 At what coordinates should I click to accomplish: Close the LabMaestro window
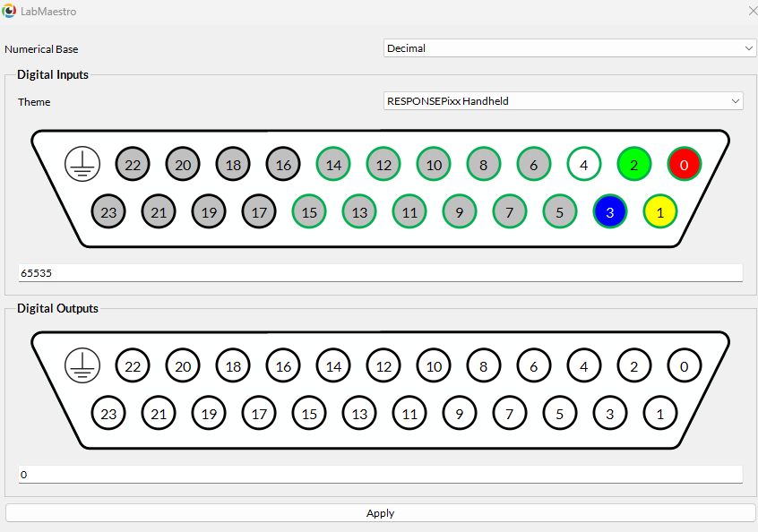[x=752, y=11]
